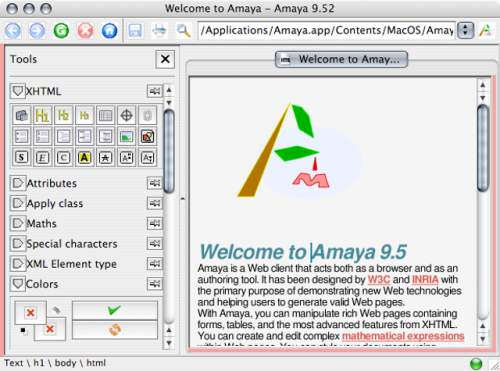Viewport: 500px width, 371px height.
Task: Detach the XHTML panel using its float icon
Action: click(155, 91)
